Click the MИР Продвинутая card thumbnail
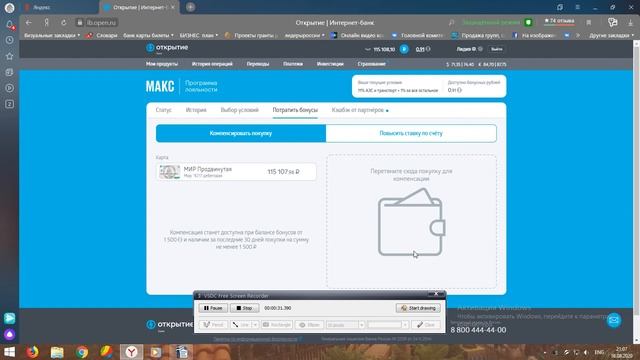 169,172
